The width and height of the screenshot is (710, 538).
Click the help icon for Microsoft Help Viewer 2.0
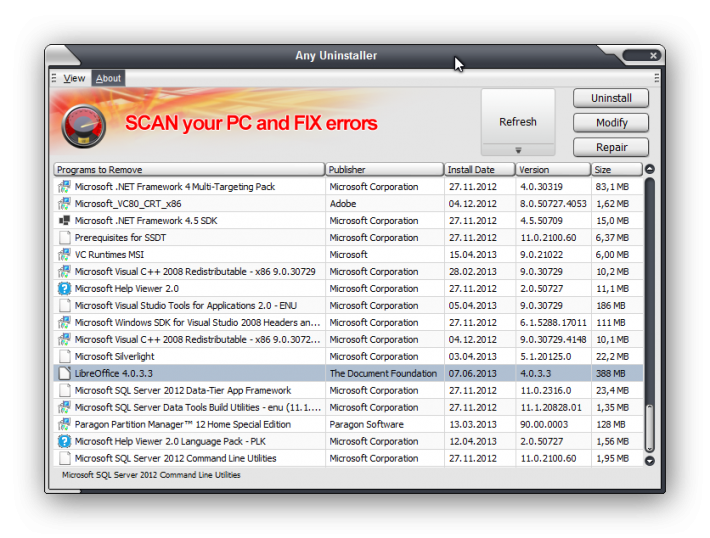pyautogui.click(x=64, y=288)
